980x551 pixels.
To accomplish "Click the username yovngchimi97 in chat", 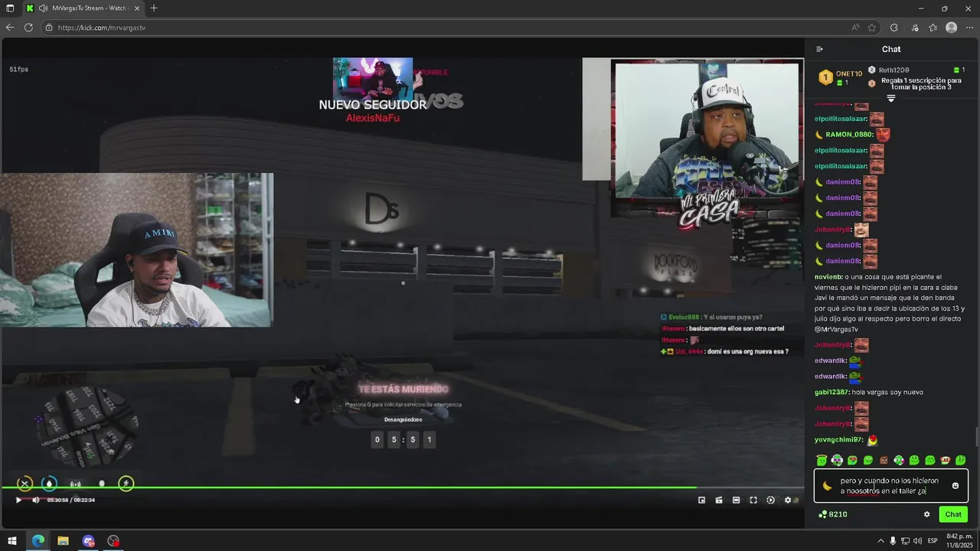I will point(838,440).
